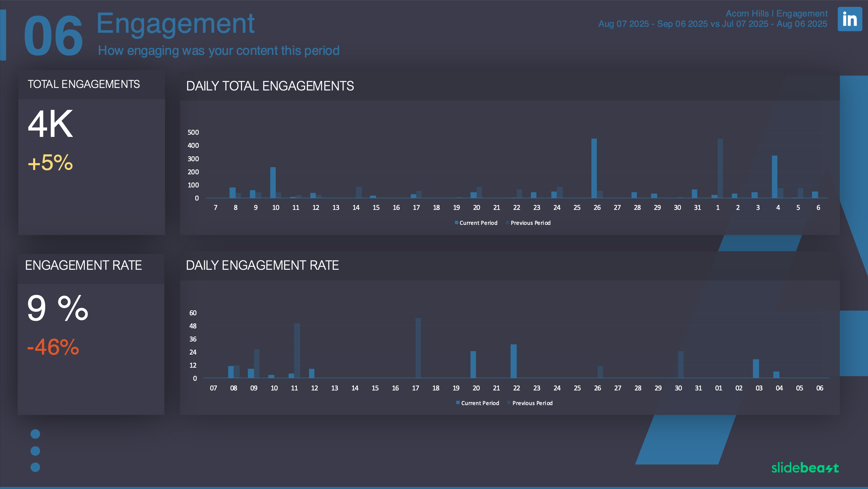Click 'How engaging was your content this period'
The width and height of the screenshot is (868, 489).
pos(219,51)
